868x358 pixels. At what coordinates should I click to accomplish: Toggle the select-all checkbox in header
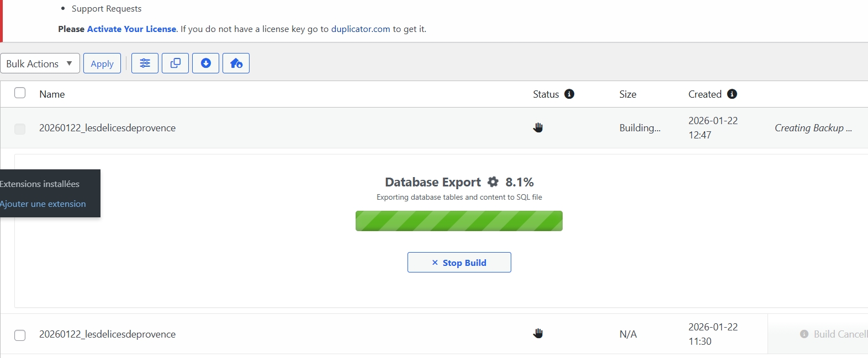[20, 93]
